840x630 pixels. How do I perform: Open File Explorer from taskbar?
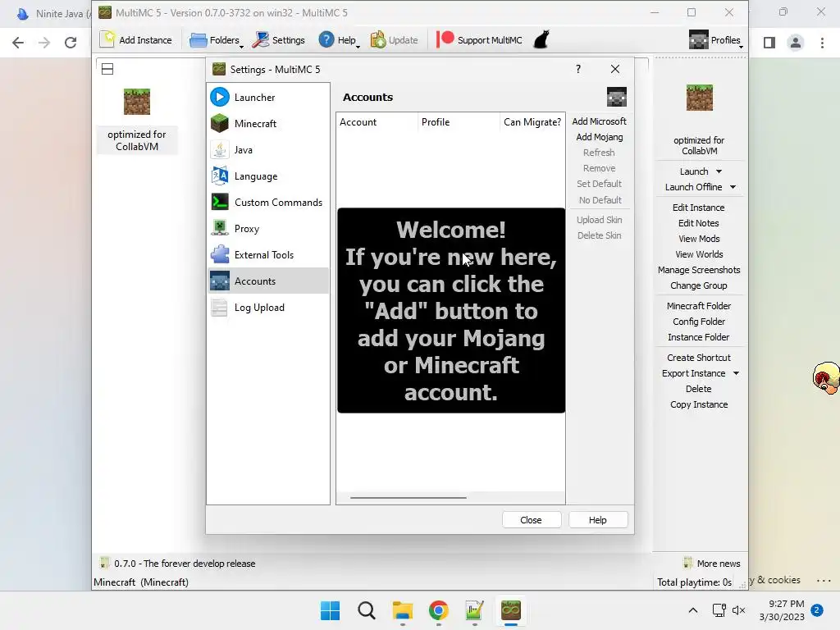(402, 610)
